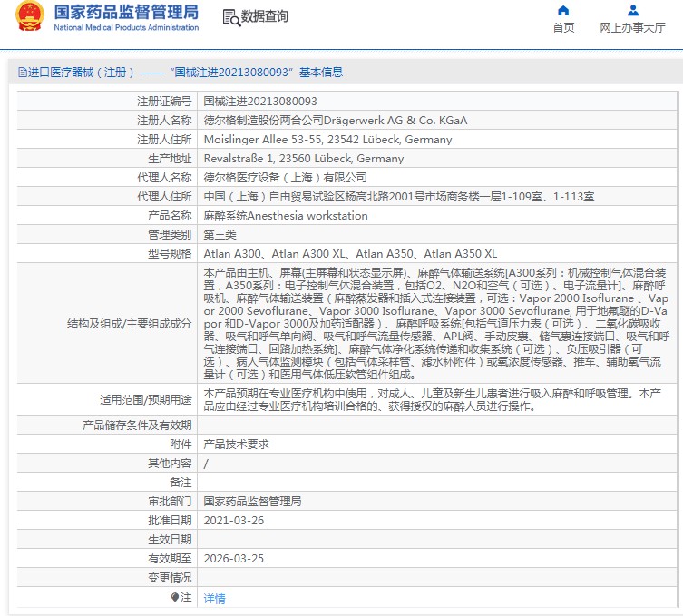Click the 产品技术要求 attachment entry
Screen dimensions: 683x616
[x=236, y=445]
